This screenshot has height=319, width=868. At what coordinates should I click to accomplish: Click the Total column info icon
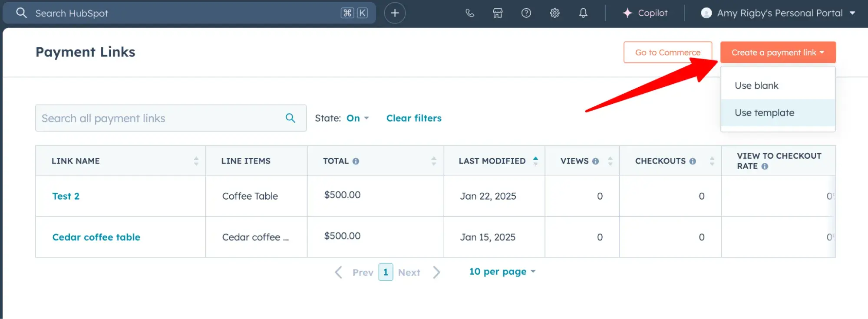[356, 161]
